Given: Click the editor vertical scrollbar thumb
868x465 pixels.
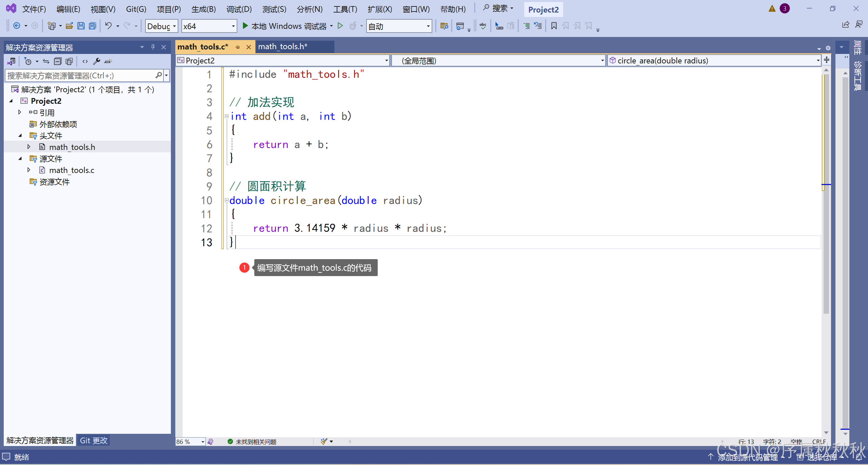Looking at the screenshot, I should click(x=826, y=193).
